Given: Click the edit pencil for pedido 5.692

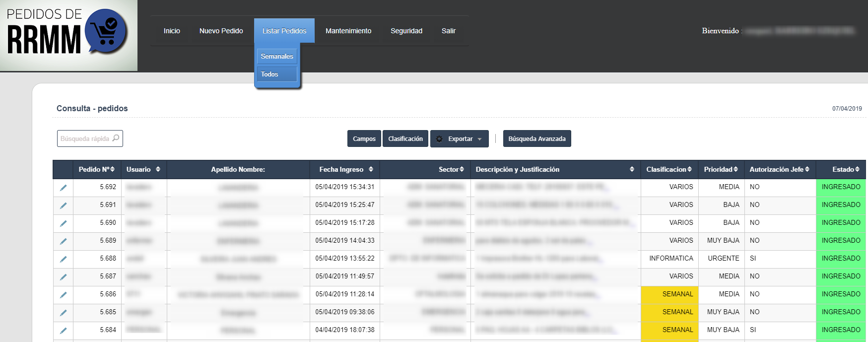Looking at the screenshot, I should tap(63, 188).
